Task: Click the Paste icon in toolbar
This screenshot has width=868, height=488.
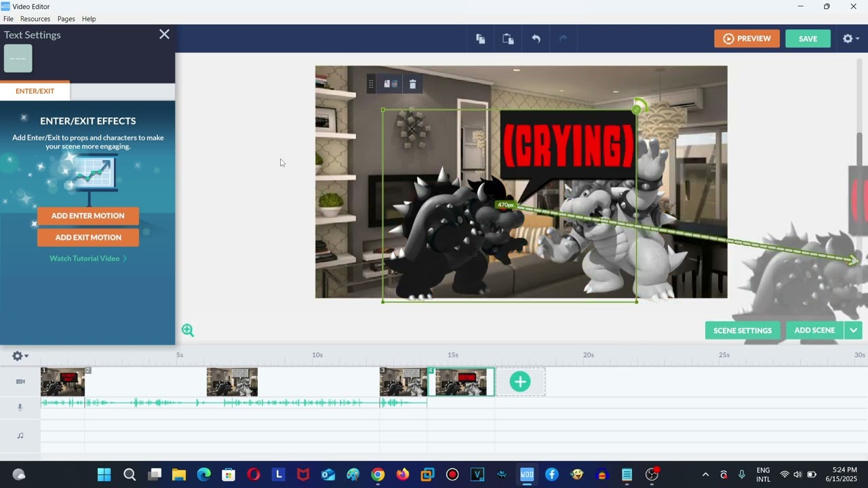Action: click(508, 39)
